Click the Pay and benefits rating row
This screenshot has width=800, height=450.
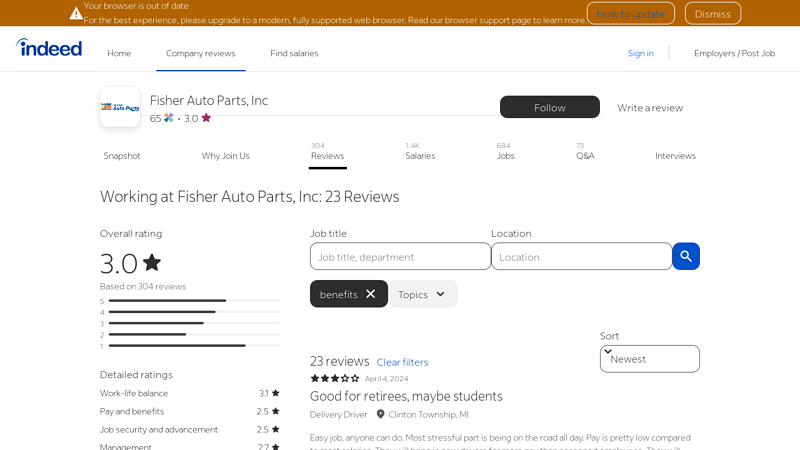coord(190,411)
